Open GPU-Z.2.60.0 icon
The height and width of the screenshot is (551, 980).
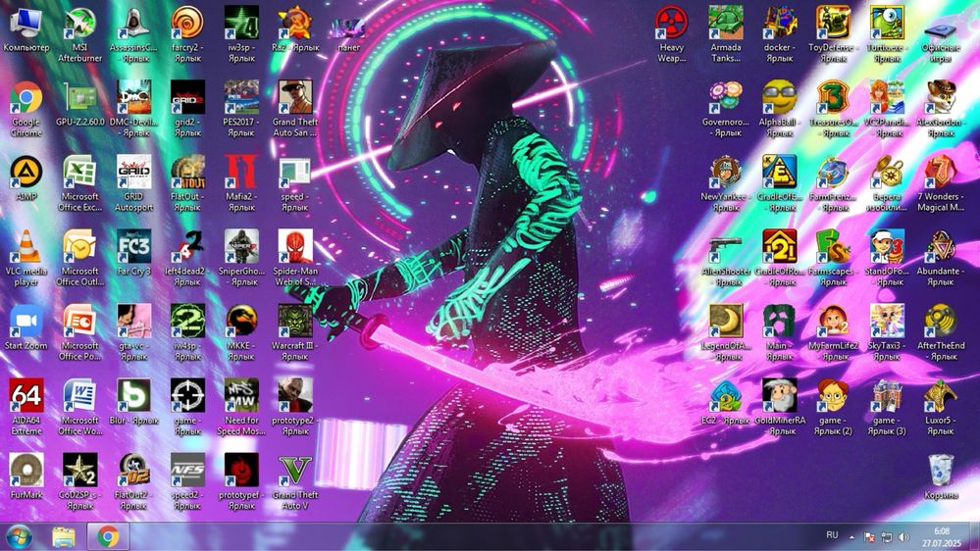click(80, 98)
